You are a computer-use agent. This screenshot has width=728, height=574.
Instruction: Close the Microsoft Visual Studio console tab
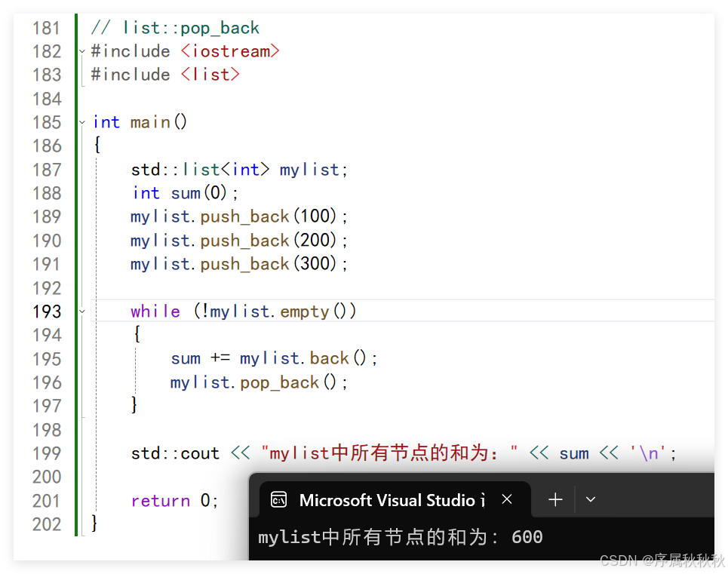(507, 499)
